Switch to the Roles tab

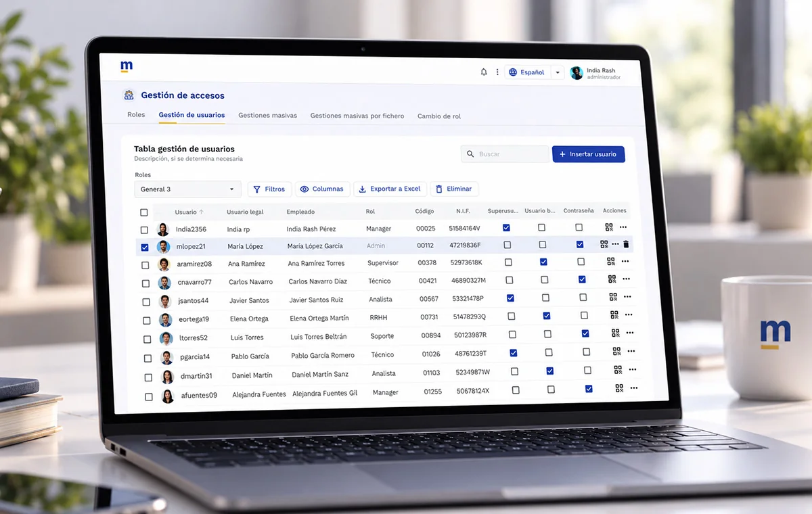point(136,115)
